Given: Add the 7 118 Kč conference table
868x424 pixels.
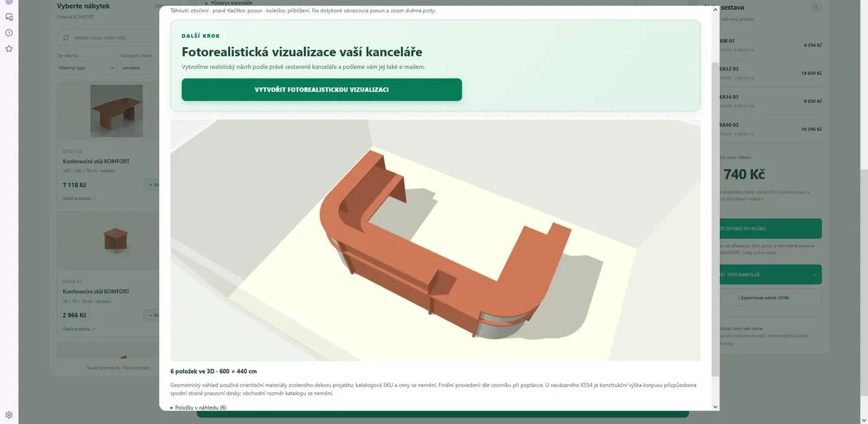Looking at the screenshot, I should pyautogui.click(x=152, y=185).
